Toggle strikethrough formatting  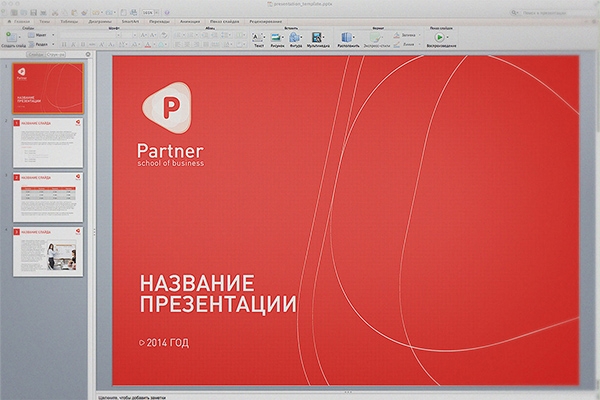pos(92,44)
